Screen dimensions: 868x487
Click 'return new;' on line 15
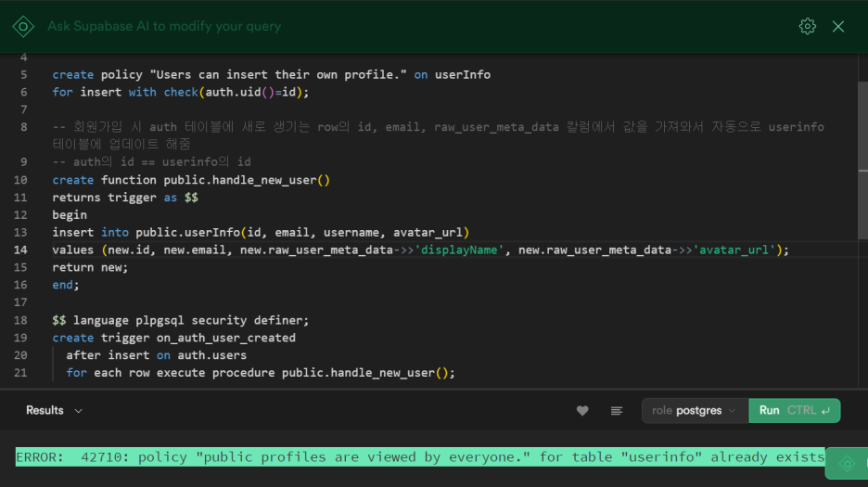click(x=90, y=267)
